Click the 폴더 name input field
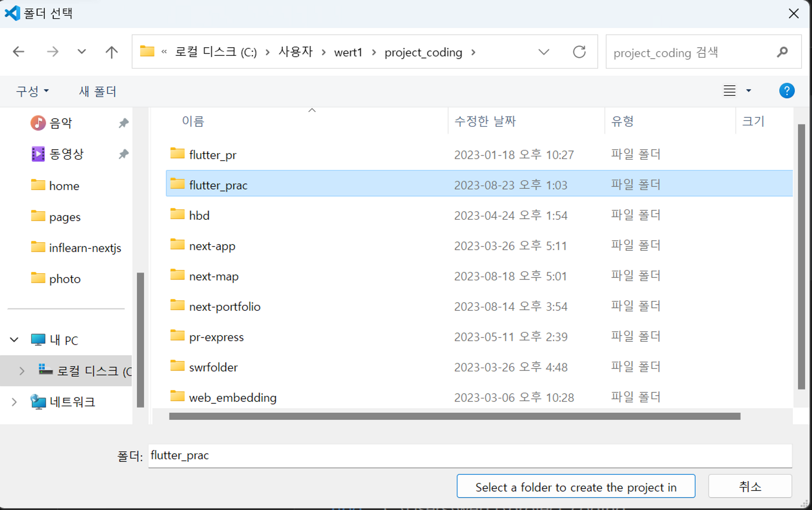The width and height of the screenshot is (812, 510). [x=470, y=456]
